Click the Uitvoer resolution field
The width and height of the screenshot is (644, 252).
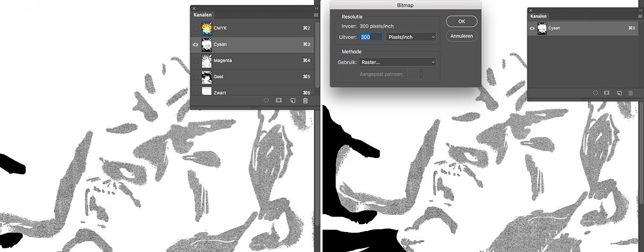(371, 37)
